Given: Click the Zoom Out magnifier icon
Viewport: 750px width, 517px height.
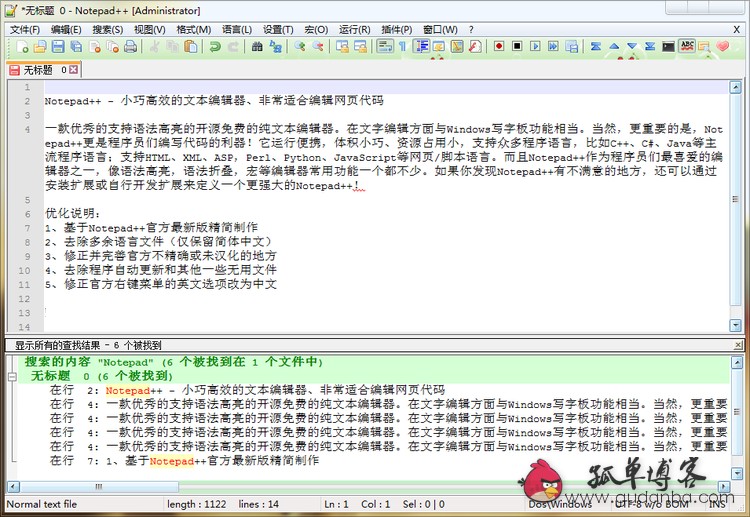Looking at the screenshot, I should click(318, 46).
